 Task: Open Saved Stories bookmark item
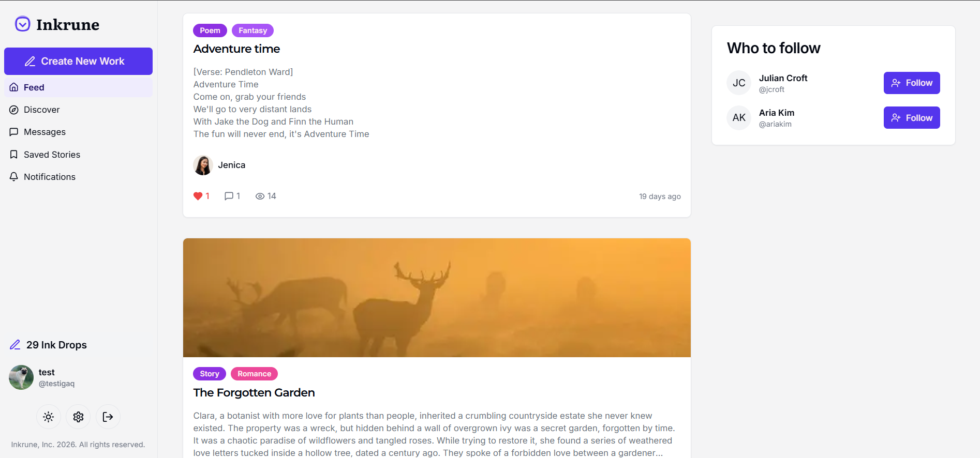[x=78, y=155]
